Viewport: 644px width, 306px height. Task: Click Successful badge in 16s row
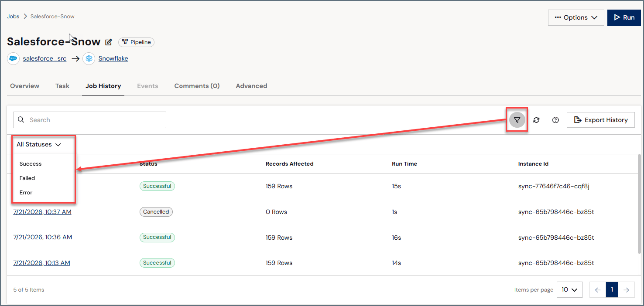157,237
